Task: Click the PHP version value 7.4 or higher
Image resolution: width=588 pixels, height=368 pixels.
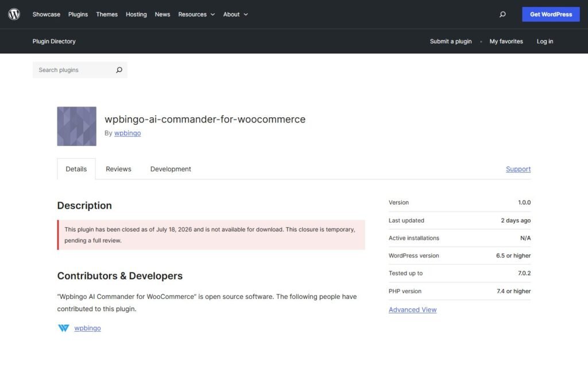Action: click(x=513, y=292)
